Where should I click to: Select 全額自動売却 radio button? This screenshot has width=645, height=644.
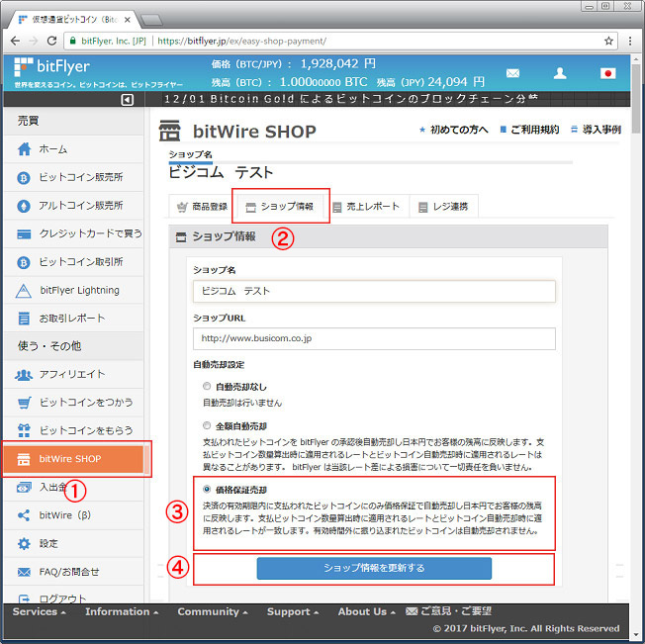[x=207, y=425]
